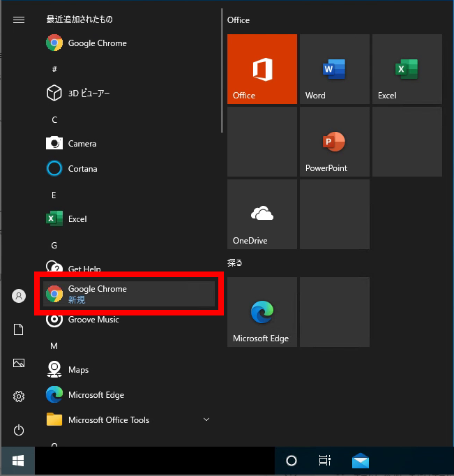The width and height of the screenshot is (454, 476).
Task: Launch Excel from the app list
Action: [x=129, y=219]
